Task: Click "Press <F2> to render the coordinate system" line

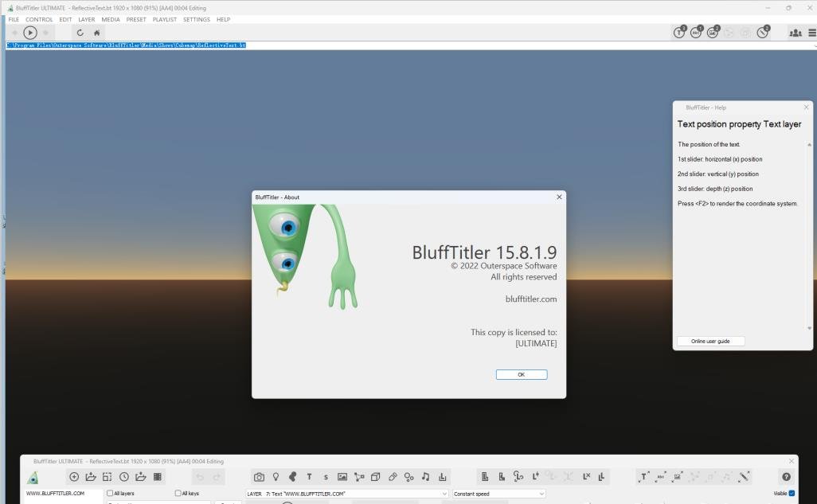Action: coord(737,203)
